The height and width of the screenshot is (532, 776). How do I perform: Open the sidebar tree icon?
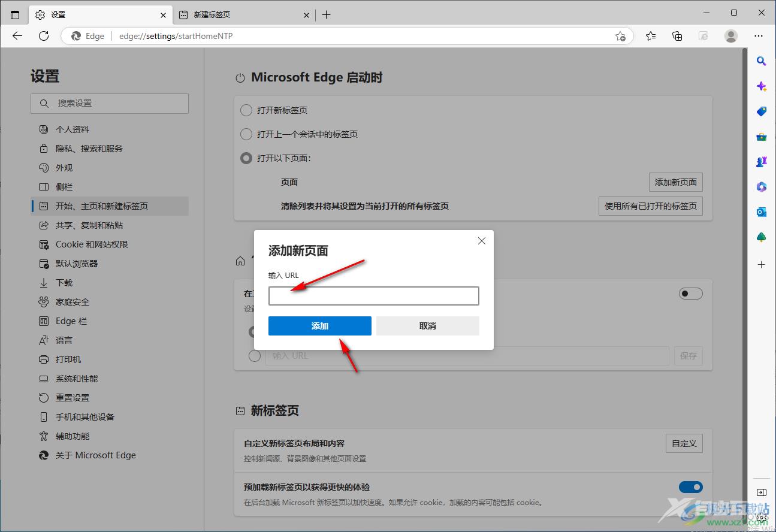[761, 237]
